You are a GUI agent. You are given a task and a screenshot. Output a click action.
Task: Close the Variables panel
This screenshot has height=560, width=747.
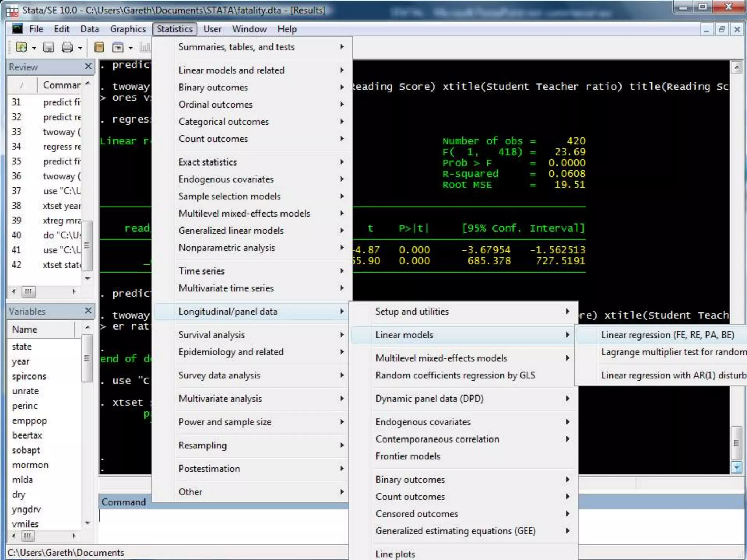[x=88, y=311]
